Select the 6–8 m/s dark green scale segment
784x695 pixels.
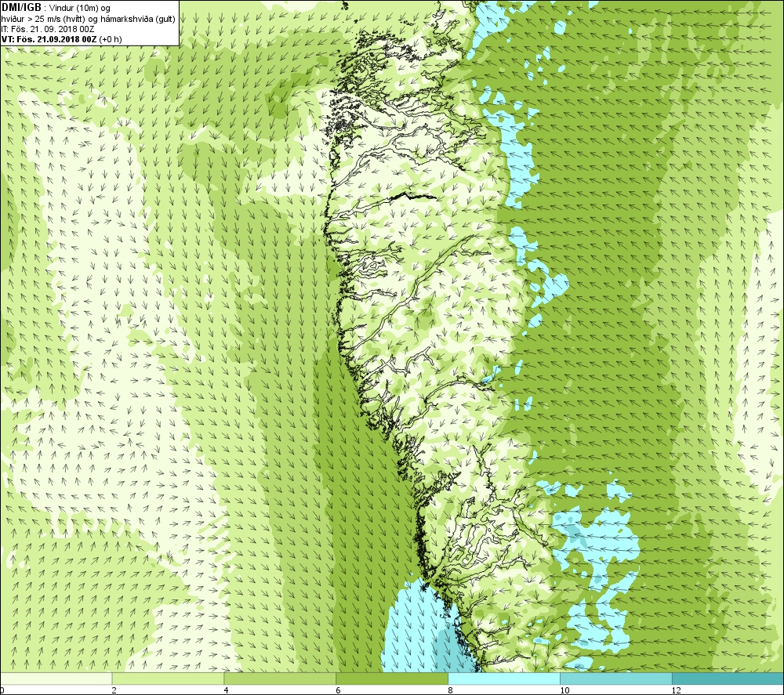[392, 679]
